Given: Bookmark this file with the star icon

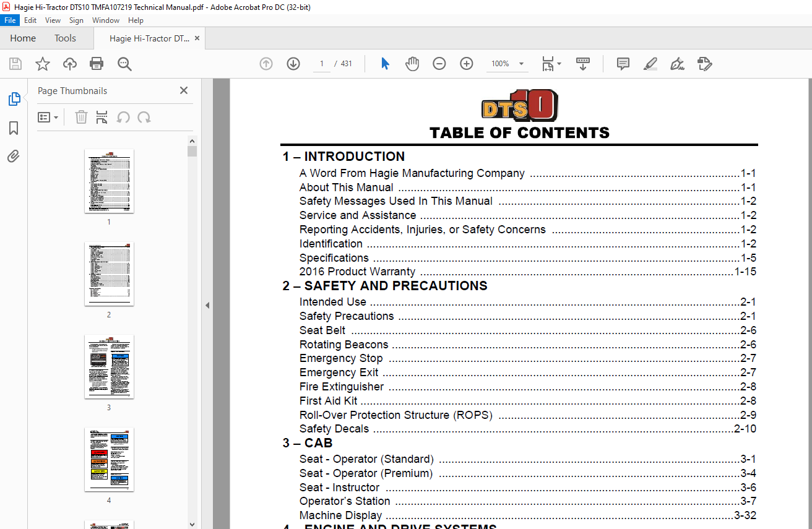Looking at the screenshot, I should [42, 64].
